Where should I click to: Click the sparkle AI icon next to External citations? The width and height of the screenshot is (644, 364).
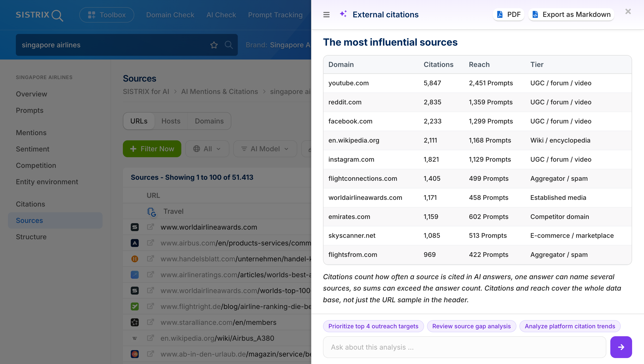pyautogui.click(x=343, y=14)
